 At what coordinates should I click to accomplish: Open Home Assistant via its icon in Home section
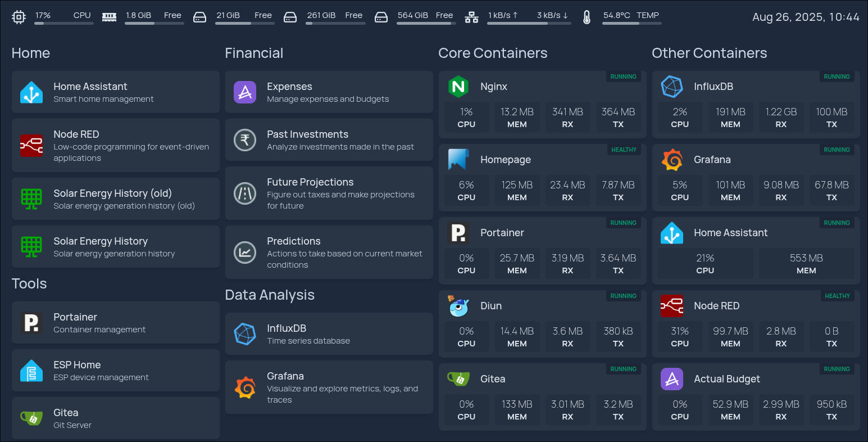click(x=31, y=92)
